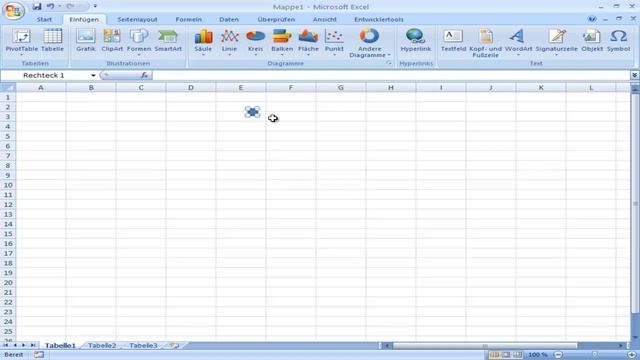Go to the first sheet tab arrow
The width and height of the screenshot is (640, 360).
[x=6, y=345]
